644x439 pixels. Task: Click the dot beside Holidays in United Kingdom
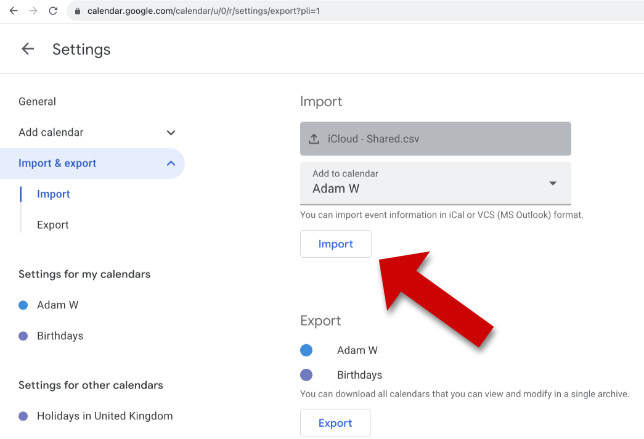[x=23, y=416]
